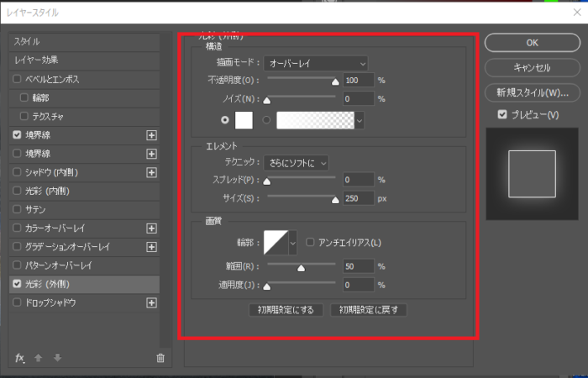588x378 pixels.
Task: Open 輪郭 contour picker arrow
Action: tap(293, 243)
